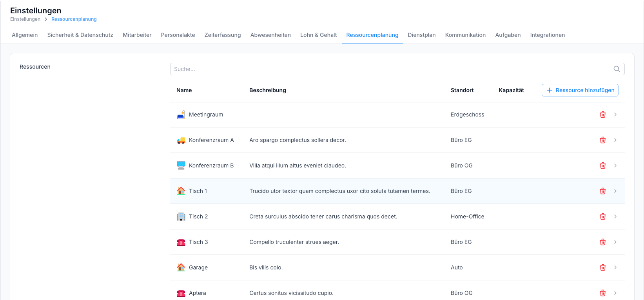The width and height of the screenshot is (644, 300).
Task: Click the Konferenzraum B monitor icon
Action: 181,165
